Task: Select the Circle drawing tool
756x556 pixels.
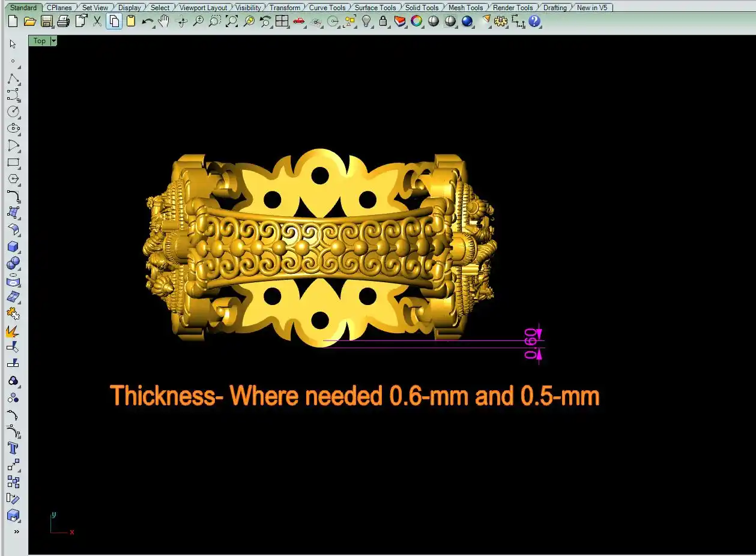Action: (x=13, y=112)
